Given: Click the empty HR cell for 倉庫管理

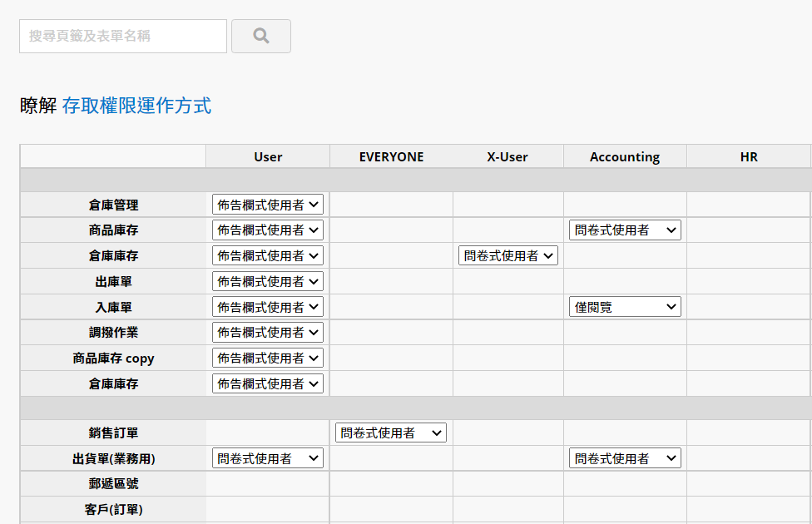Looking at the screenshot, I should (x=748, y=205).
